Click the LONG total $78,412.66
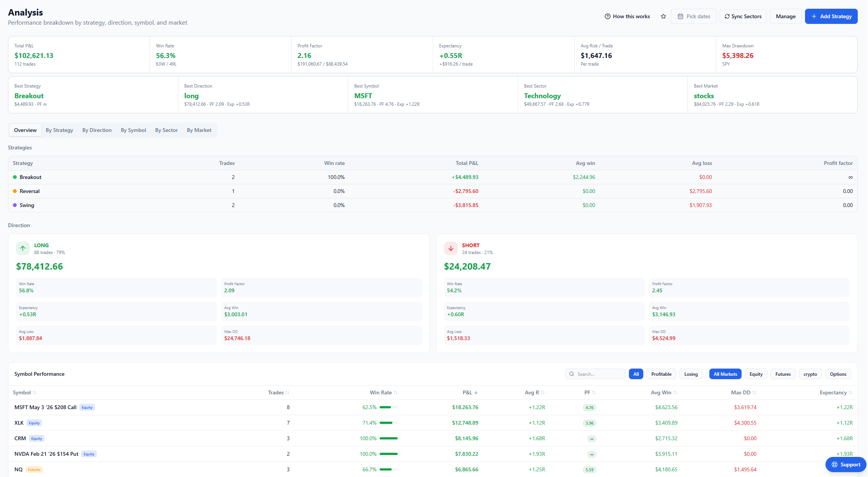868x477 pixels. coord(39,267)
